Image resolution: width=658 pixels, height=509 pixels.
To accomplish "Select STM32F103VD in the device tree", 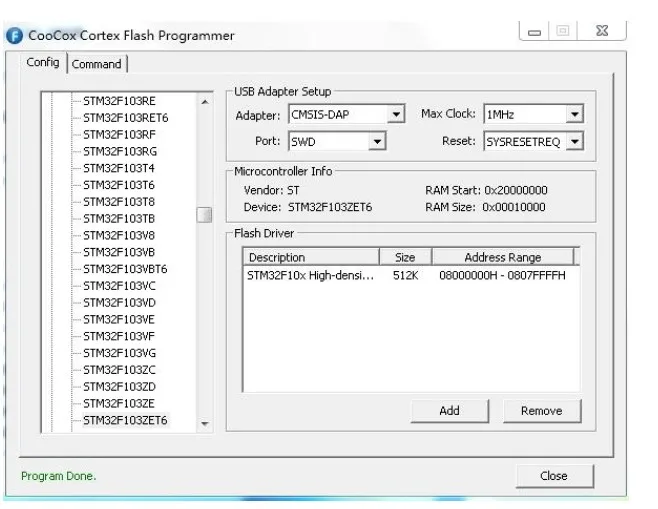I will click(119, 303).
